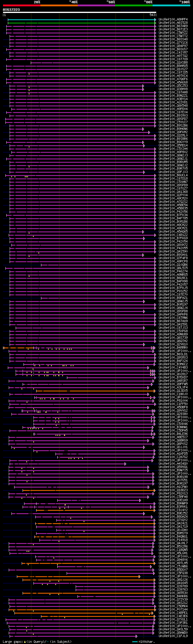193x644 pixels.
Task: Click the red 20% identity legend segment
Action: [x=22, y=5]
